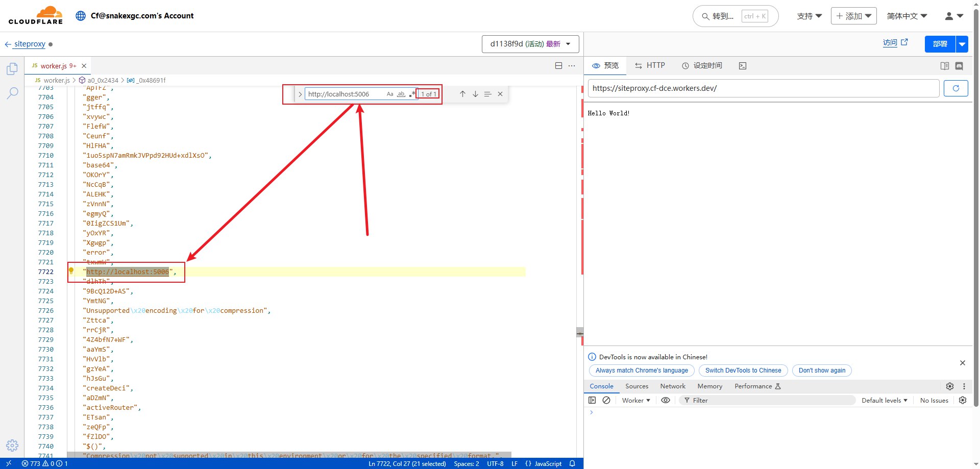Go to previous find match arrow
The image size is (980, 469).
pyautogui.click(x=462, y=94)
